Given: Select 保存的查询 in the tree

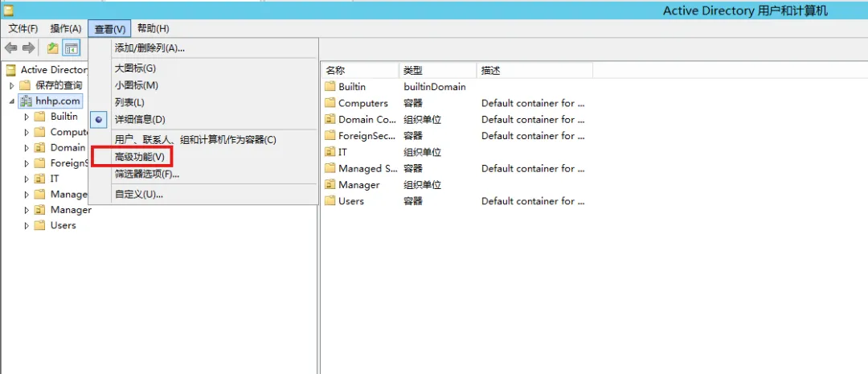Looking at the screenshot, I should click(59, 85).
